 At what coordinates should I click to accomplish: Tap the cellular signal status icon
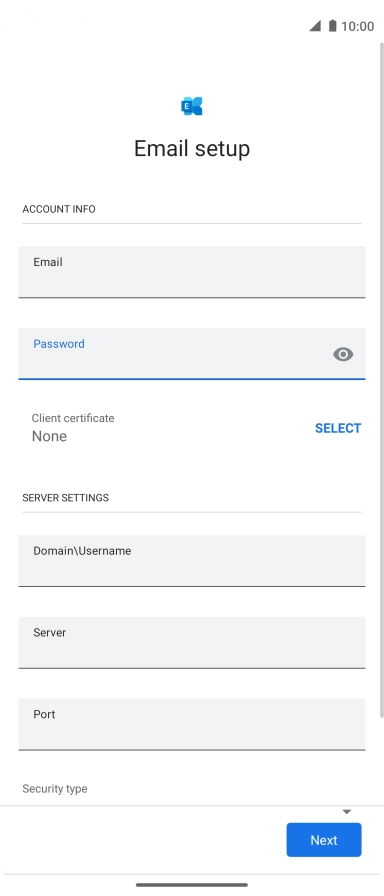[315, 26]
